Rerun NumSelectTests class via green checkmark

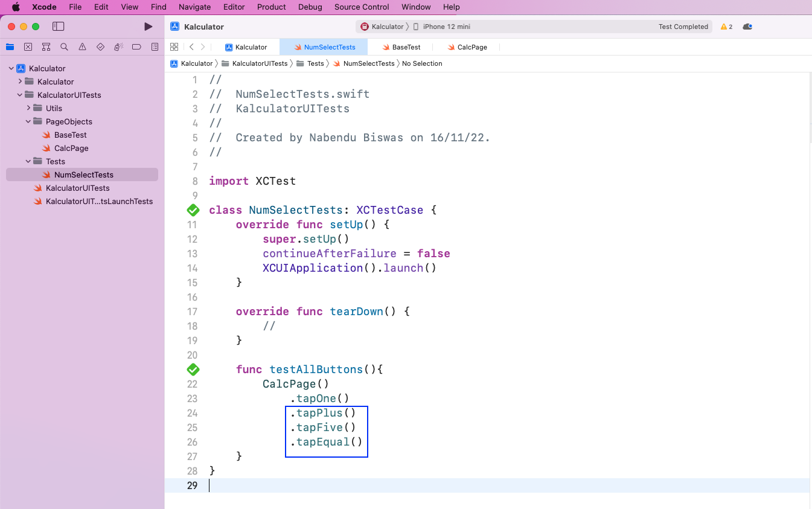pyautogui.click(x=193, y=210)
